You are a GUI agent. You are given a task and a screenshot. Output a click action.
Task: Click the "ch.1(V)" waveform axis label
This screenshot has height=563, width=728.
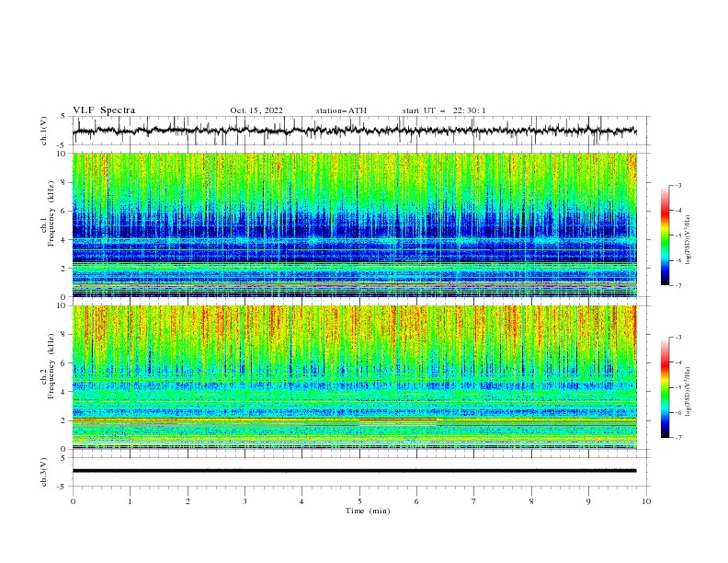(44, 131)
